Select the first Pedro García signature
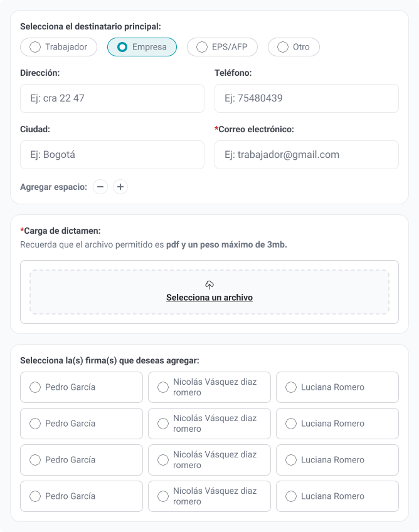 pos(82,387)
